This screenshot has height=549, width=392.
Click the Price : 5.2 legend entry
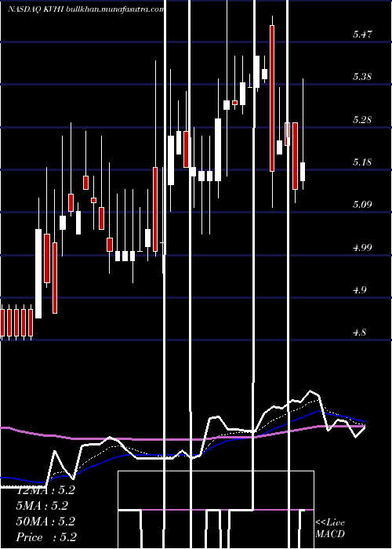[46, 537]
